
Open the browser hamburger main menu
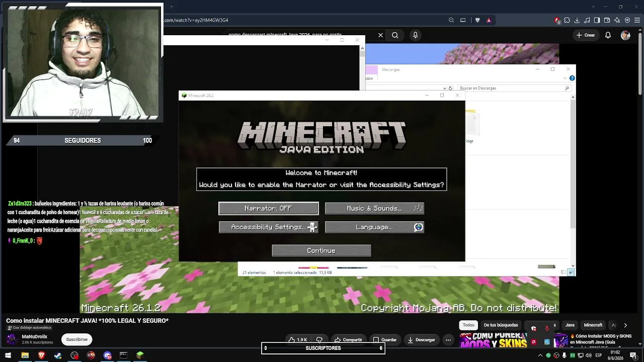(637, 20)
